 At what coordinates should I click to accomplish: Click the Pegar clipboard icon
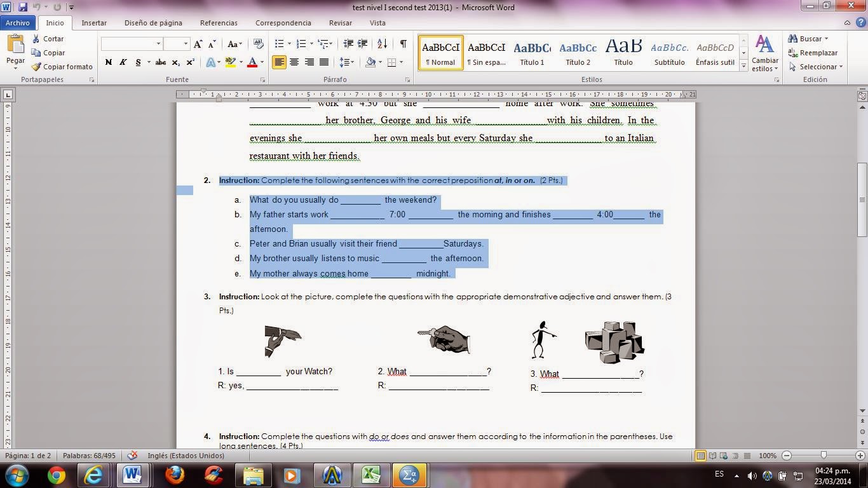15,45
